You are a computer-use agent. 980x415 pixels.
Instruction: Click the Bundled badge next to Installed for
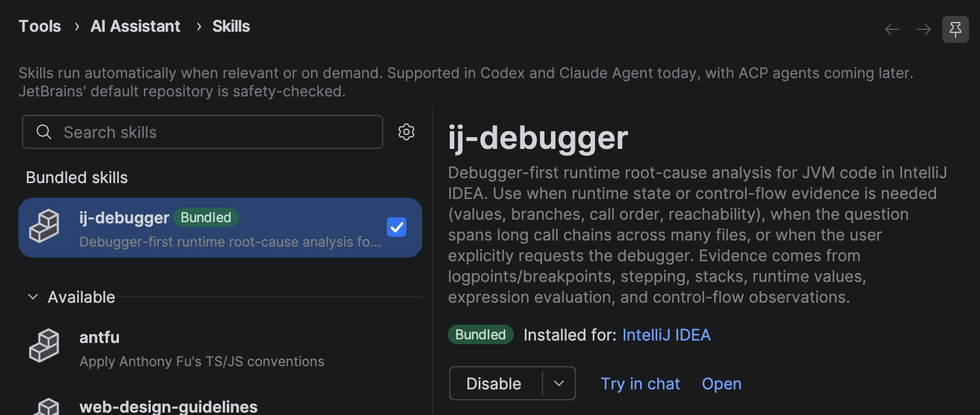[481, 334]
